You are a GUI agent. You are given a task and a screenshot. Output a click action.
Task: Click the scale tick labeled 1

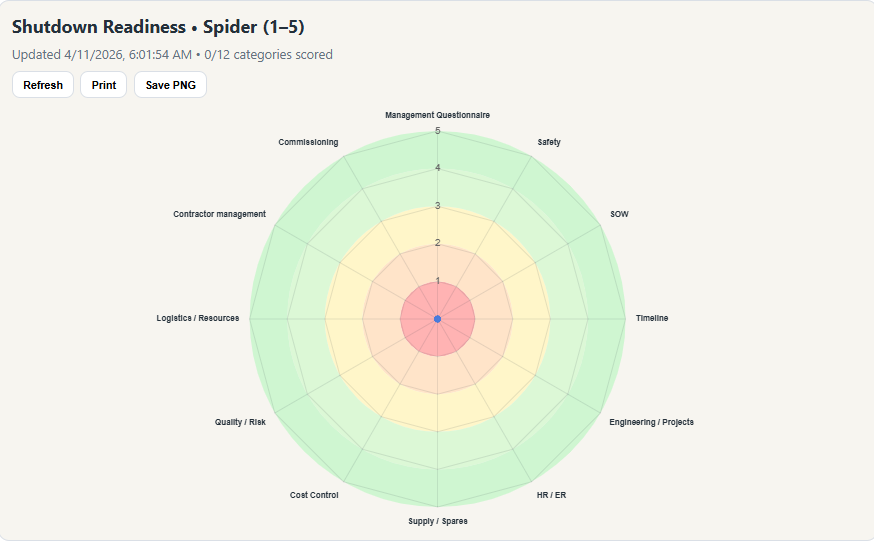click(x=438, y=281)
